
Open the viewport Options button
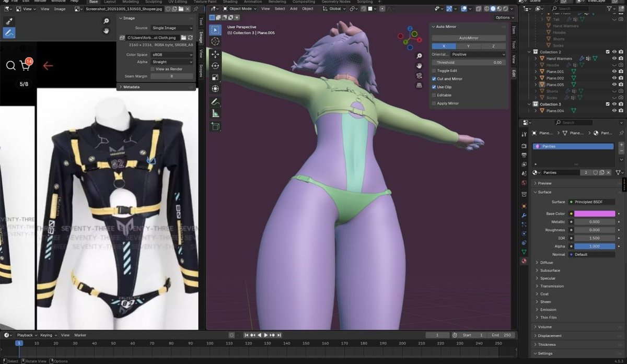pos(504,17)
